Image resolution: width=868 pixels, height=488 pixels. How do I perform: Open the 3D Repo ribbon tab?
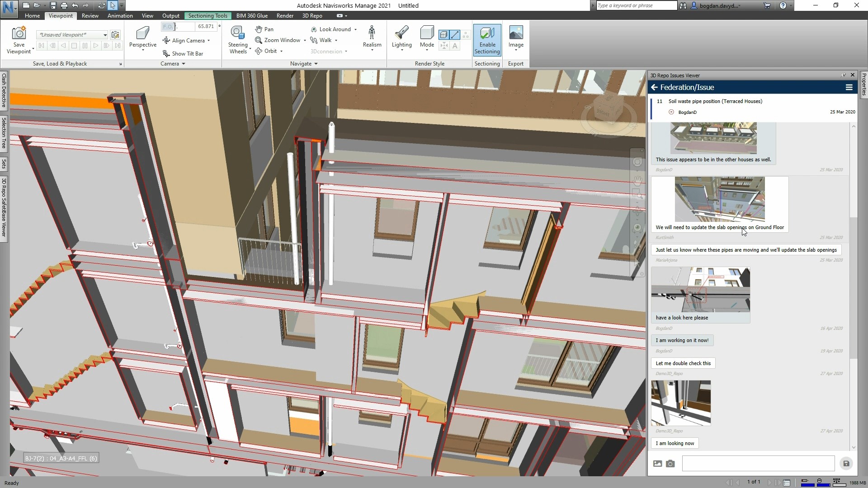tap(312, 15)
